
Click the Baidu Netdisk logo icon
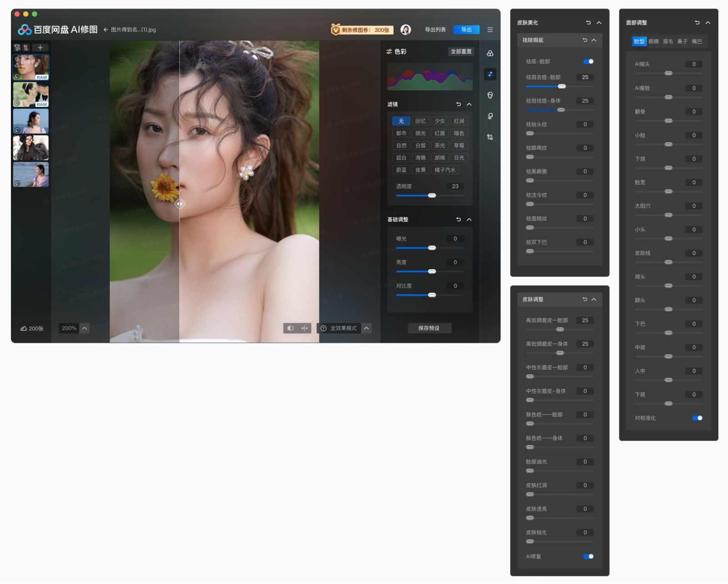24,30
